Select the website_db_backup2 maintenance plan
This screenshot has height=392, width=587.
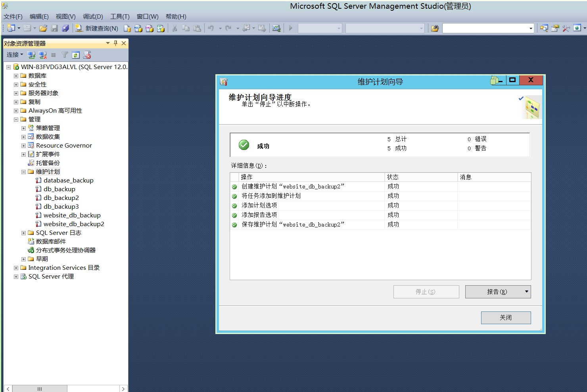tap(74, 224)
